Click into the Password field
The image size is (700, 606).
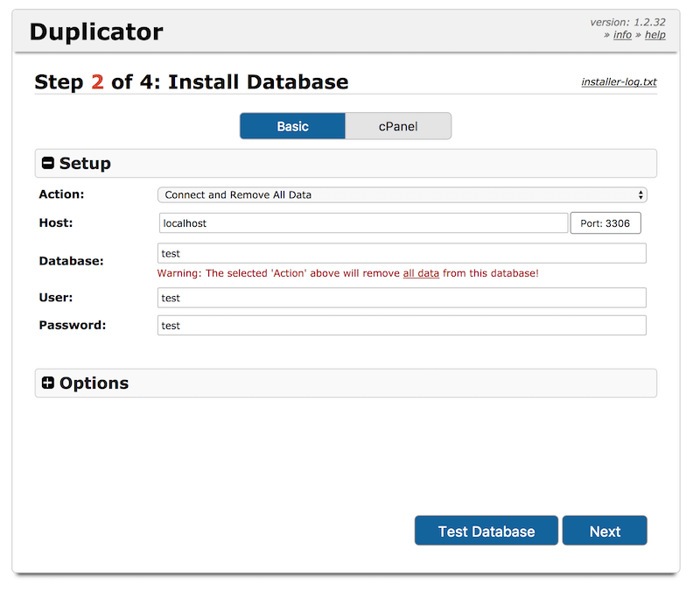pyautogui.click(x=402, y=326)
